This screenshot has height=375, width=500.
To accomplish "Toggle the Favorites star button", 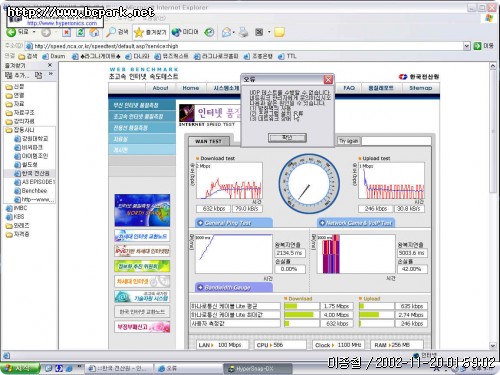I will [151, 32].
